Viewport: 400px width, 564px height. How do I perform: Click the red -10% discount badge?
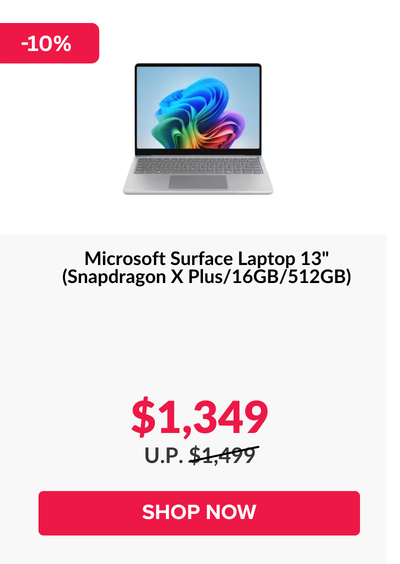pyautogui.click(x=49, y=43)
